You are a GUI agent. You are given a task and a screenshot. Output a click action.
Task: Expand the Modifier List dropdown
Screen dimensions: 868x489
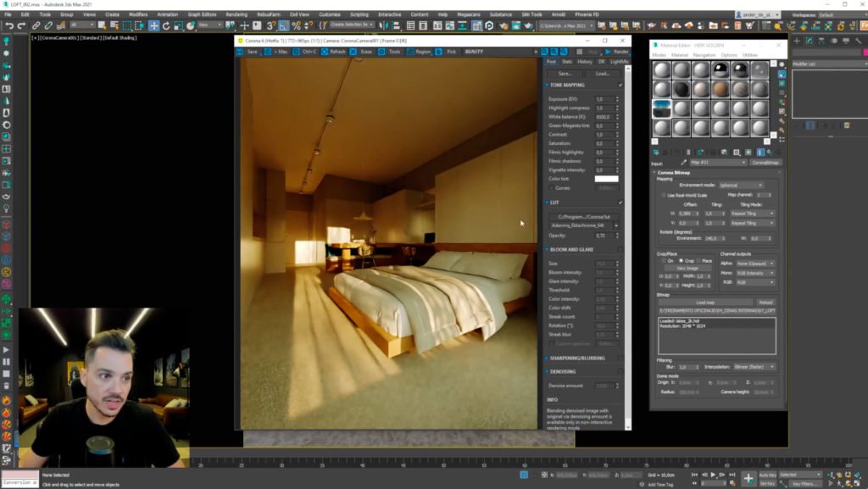click(x=828, y=64)
